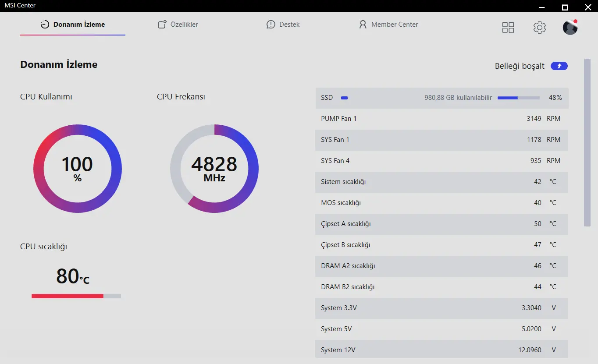Click the System 3.3V row
Image resolution: width=598 pixels, height=364 pixels.
442,308
